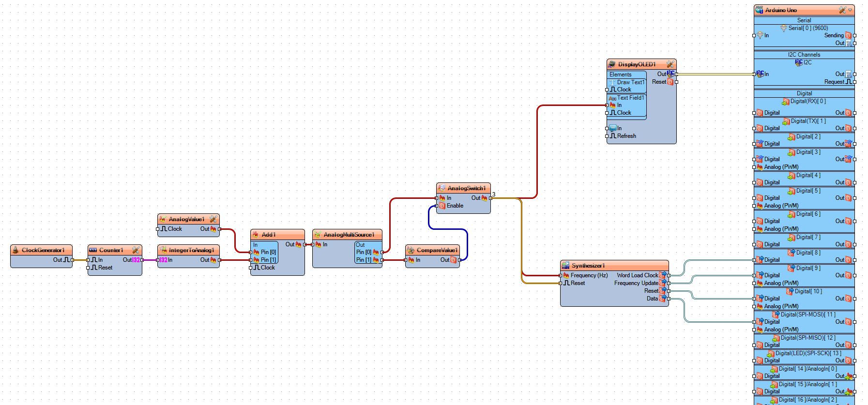868x405 pixels.
Task: Click the Counter1 Reset input pin
Action: [x=88, y=268]
